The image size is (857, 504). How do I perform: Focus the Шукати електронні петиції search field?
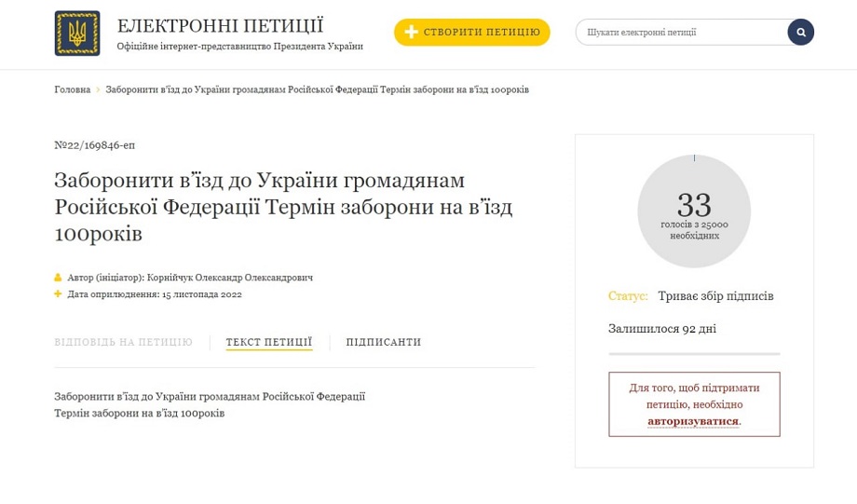point(682,33)
